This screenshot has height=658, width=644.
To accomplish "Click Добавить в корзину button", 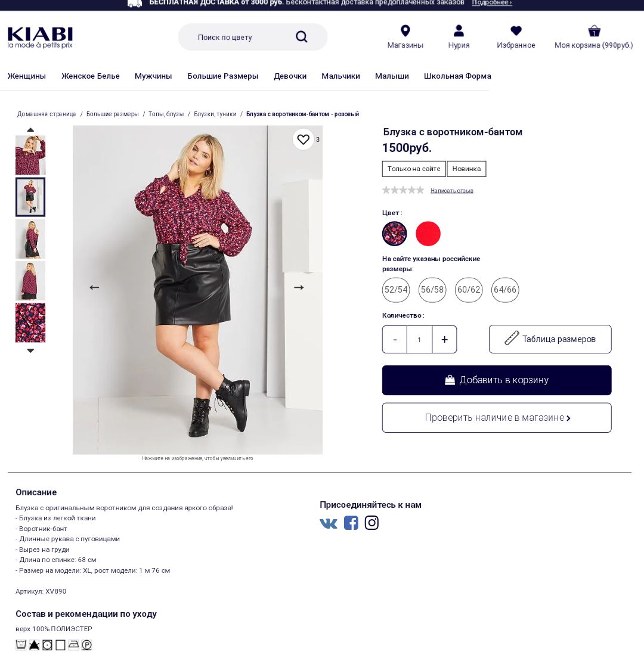I will point(497,380).
